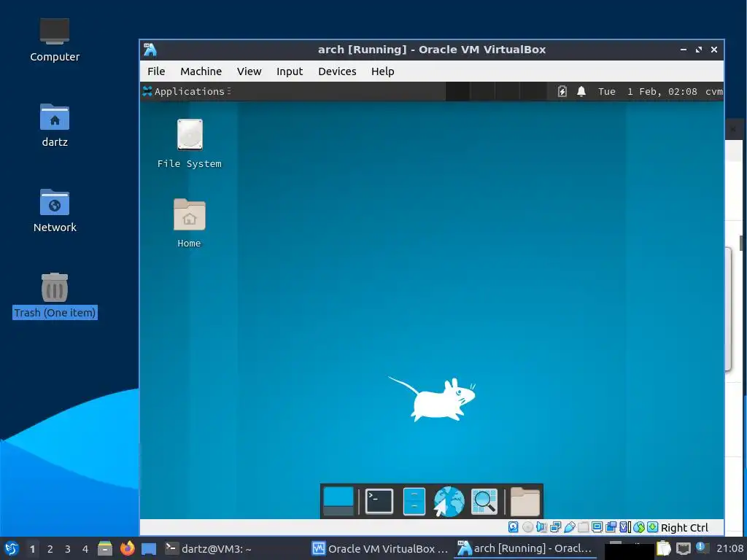Image resolution: width=747 pixels, height=560 pixels.
Task: Click the arch [Running] taskbar entry
Action: [525, 548]
